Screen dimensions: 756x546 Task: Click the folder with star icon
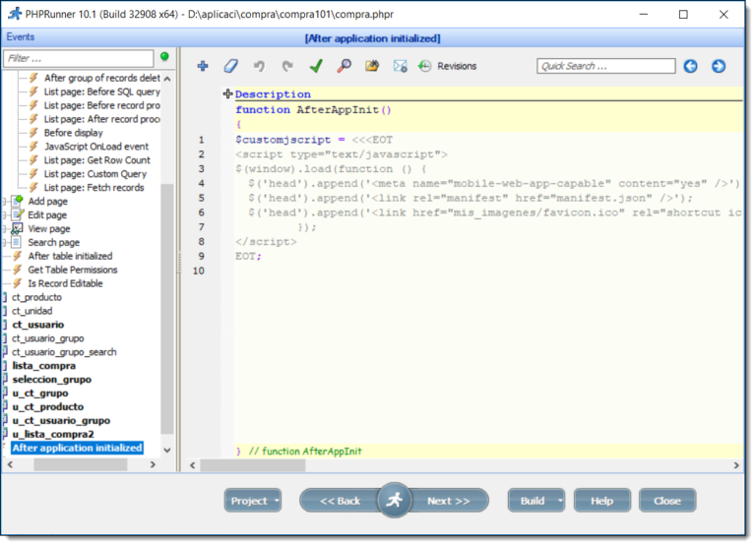click(372, 66)
